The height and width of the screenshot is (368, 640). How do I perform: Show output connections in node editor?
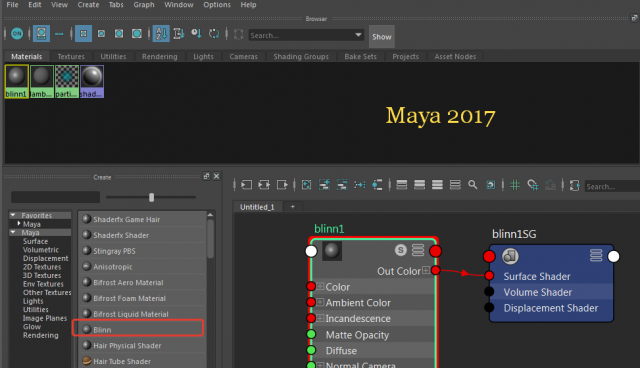(282, 185)
